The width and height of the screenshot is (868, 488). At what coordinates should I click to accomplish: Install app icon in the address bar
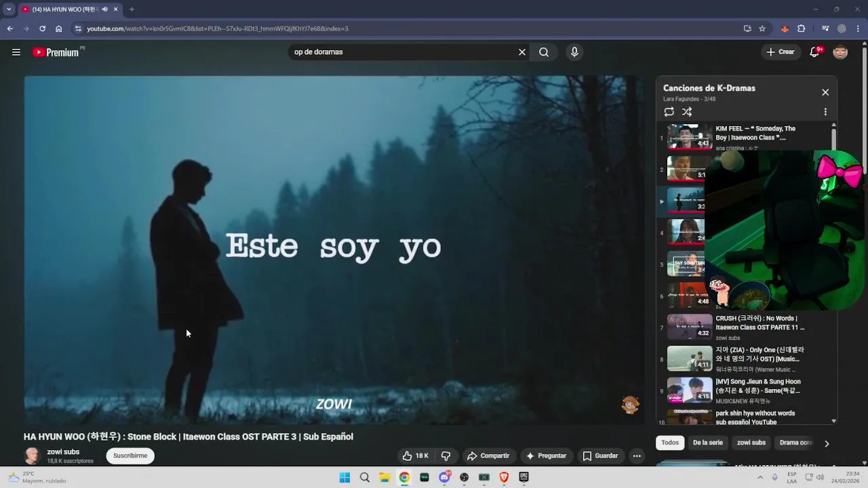(x=747, y=28)
